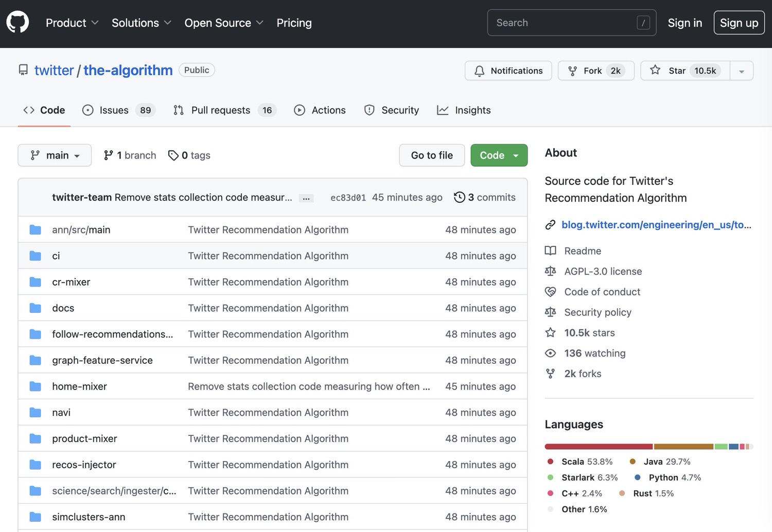
Task: Open the science/search/ingester folder
Action: [114, 491]
